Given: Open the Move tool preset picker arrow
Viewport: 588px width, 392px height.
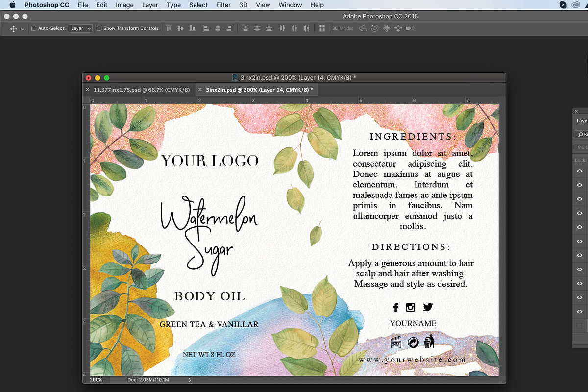Looking at the screenshot, I should coord(23,29).
